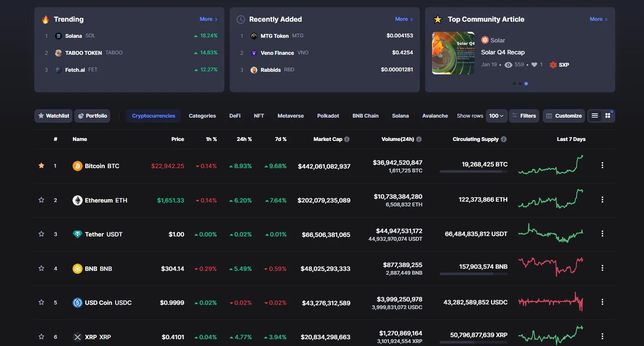Click the TABOO TOKEN logo icon
The width and height of the screenshot is (644, 346).
(59, 53)
